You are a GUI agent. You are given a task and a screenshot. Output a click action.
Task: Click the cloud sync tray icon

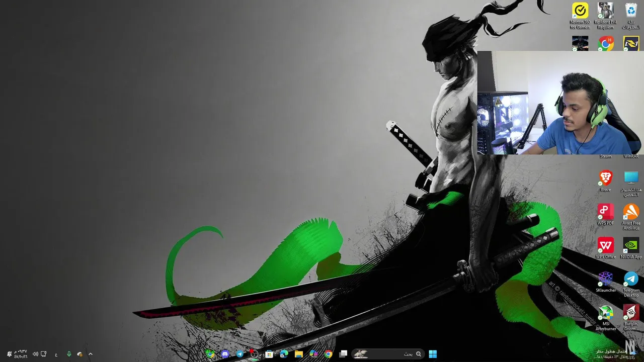[79, 354]
